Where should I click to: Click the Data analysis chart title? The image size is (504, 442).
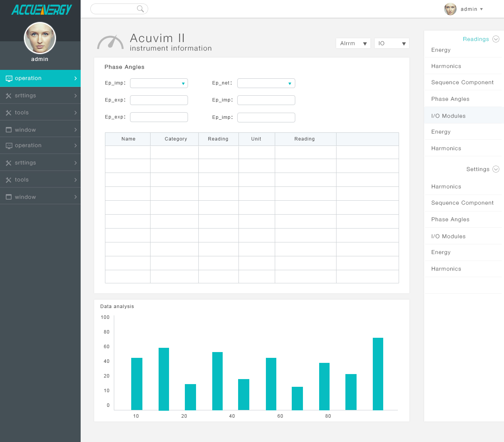pyautogui.click(x=117, y=307)
